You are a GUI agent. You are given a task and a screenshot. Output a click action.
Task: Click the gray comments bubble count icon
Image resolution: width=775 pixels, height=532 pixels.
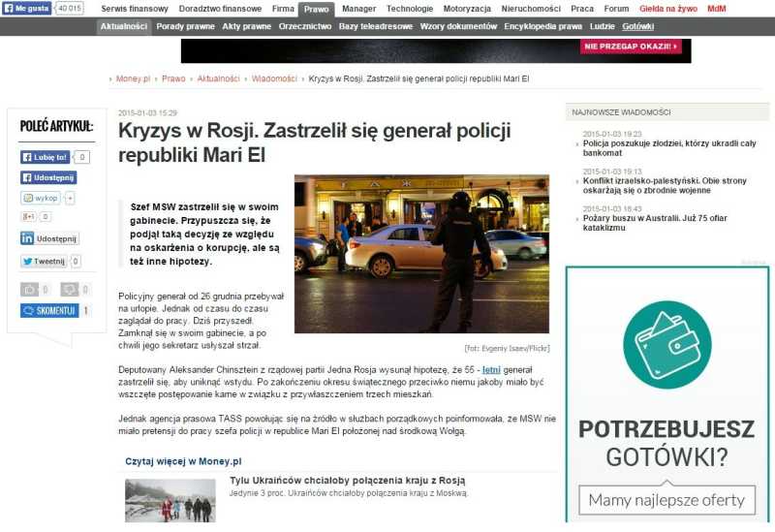69,289
